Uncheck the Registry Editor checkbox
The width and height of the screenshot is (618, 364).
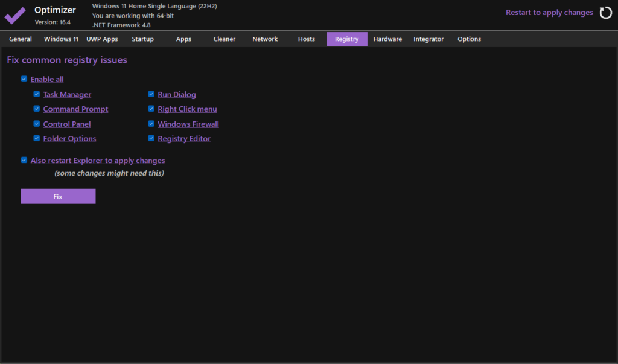pyautogui.click(x=151, y=138)
